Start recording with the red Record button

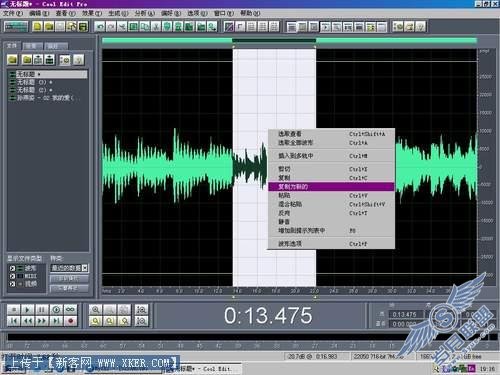70,321
